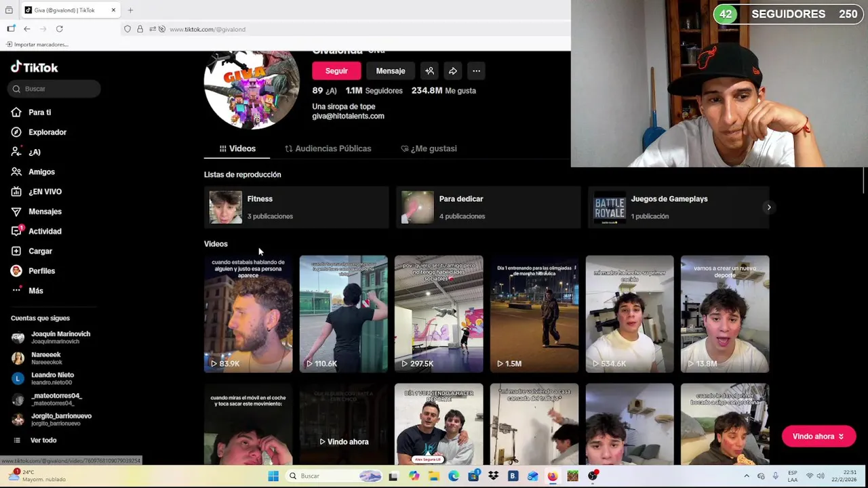The image size is (868, 488).
Task: Open Para ti home feed
Action: [31, 113]
